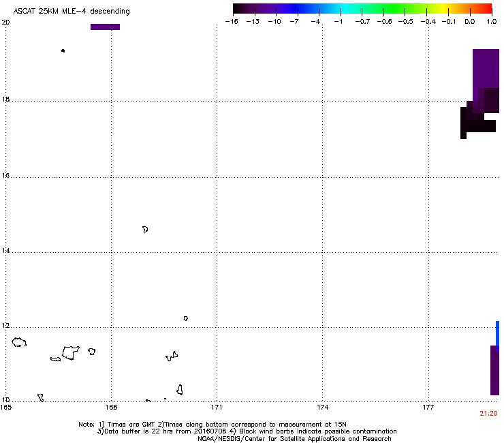
Task: Click the -0.5 colorbar label
Action: [406, 22]
